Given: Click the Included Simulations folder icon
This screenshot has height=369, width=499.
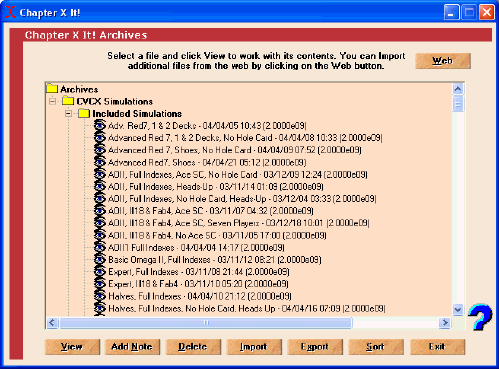Looking at the screenshot, I should click(x=84, y=113).
